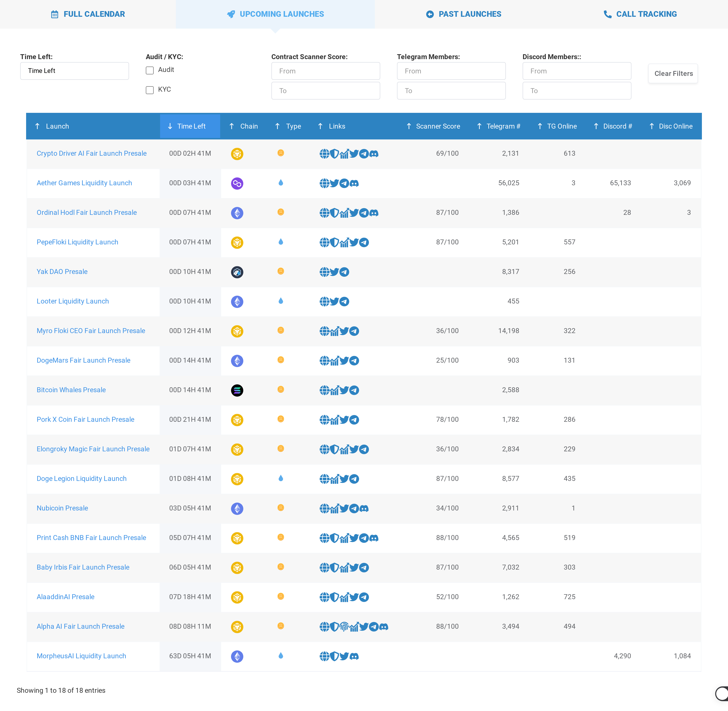Open the Crypto Driver AI audit shield icon
728x711 pixels.
click(334, 154)
